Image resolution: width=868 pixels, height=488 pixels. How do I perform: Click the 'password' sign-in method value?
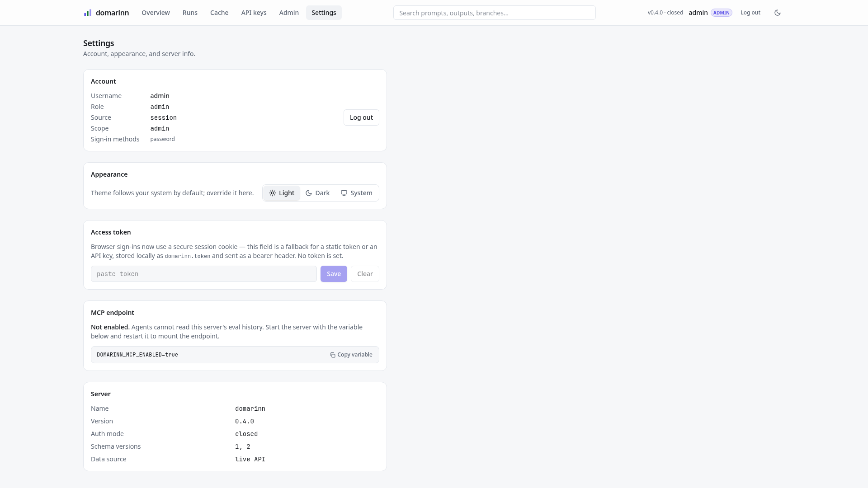click(x=162, y=139)
